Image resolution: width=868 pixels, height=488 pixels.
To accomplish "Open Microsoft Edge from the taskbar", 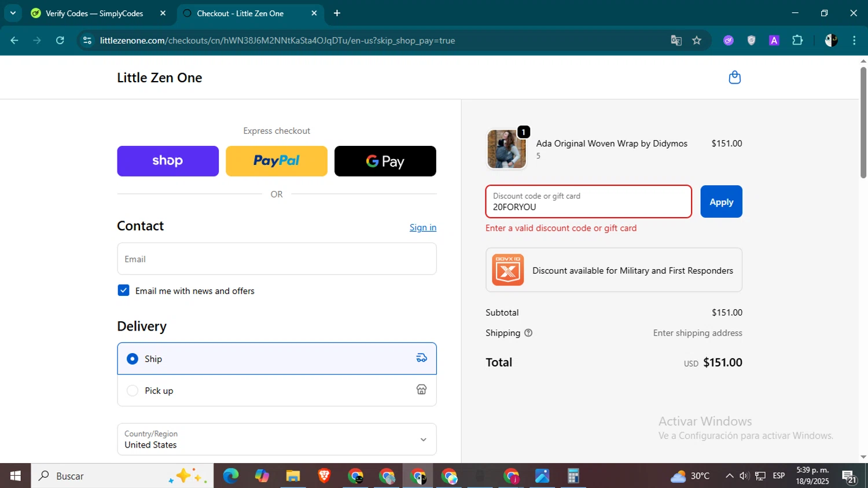I will (230, 476).
